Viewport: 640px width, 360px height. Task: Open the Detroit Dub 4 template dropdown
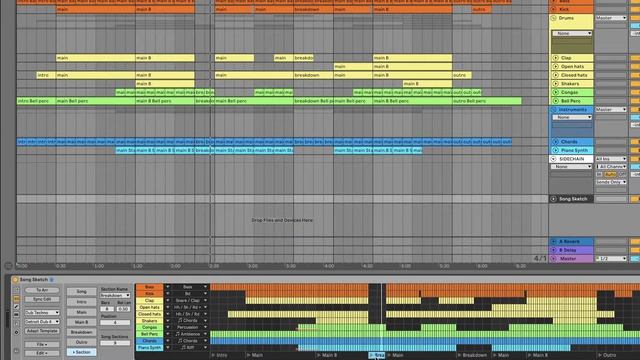click(x=42, y=322)
